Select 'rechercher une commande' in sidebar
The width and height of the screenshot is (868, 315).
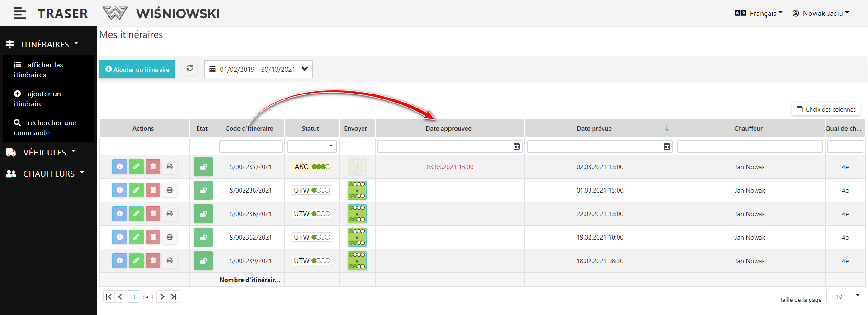click(45, 127)
